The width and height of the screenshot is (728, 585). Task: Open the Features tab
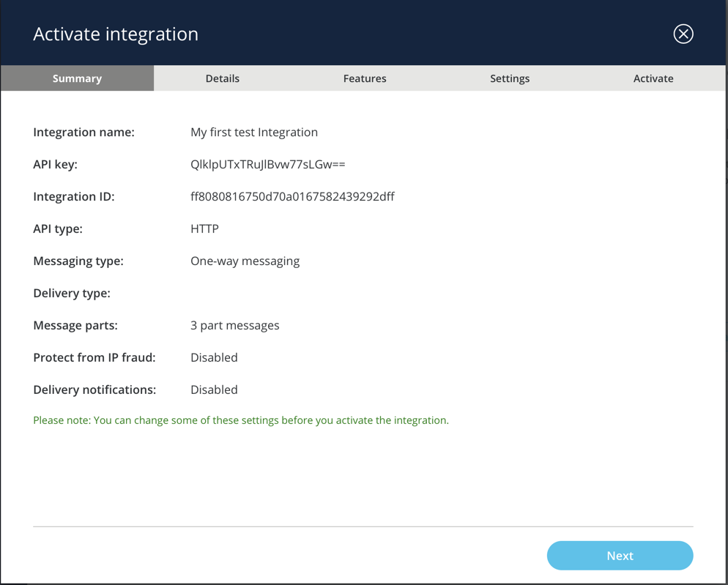(x=365, y=78)
